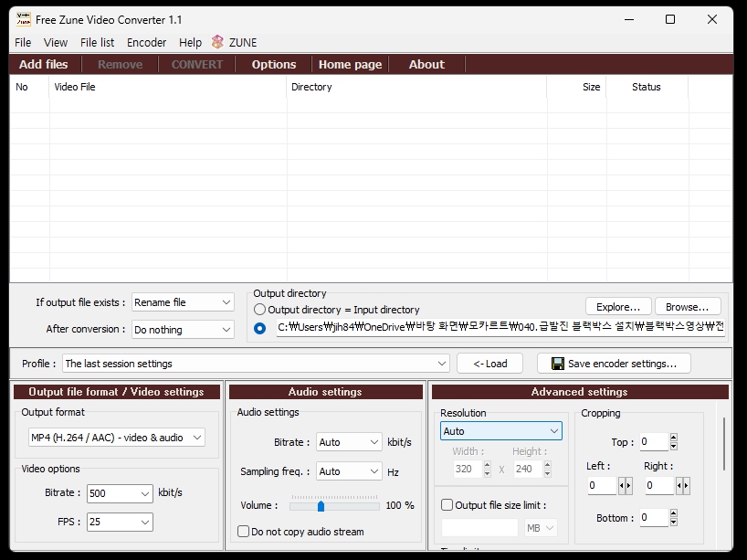Open the Sampling freq. dropdown

tap(349, 471)
